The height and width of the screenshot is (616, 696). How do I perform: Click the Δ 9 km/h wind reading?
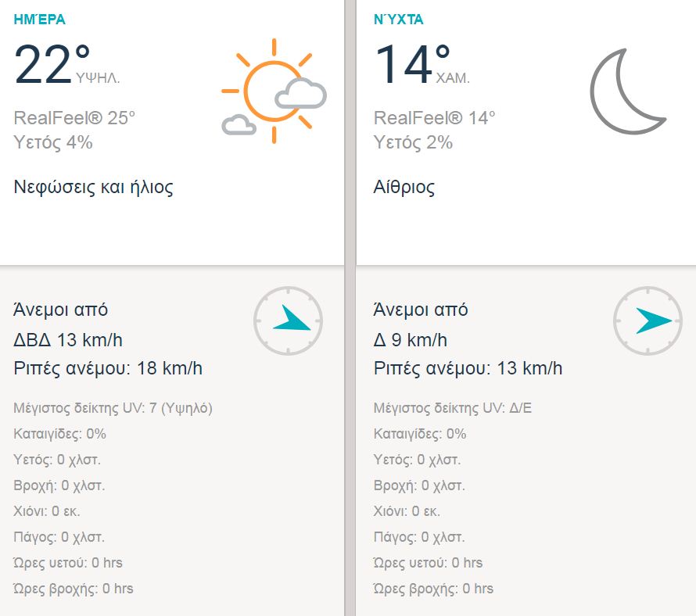(411, 340)
